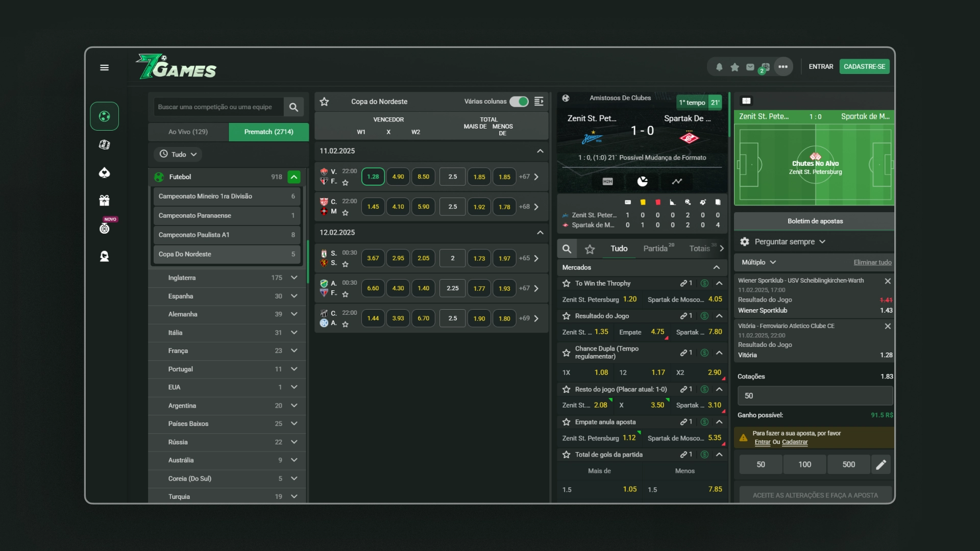
Task: Set quick stake to 500
Action: click(849, 465)
